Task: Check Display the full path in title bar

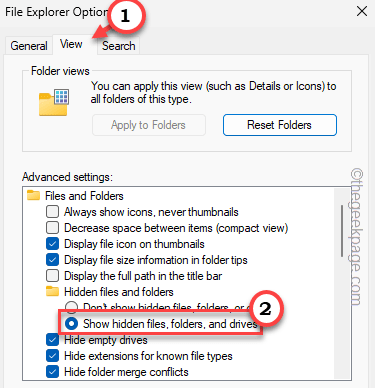Action: [52, 276]
